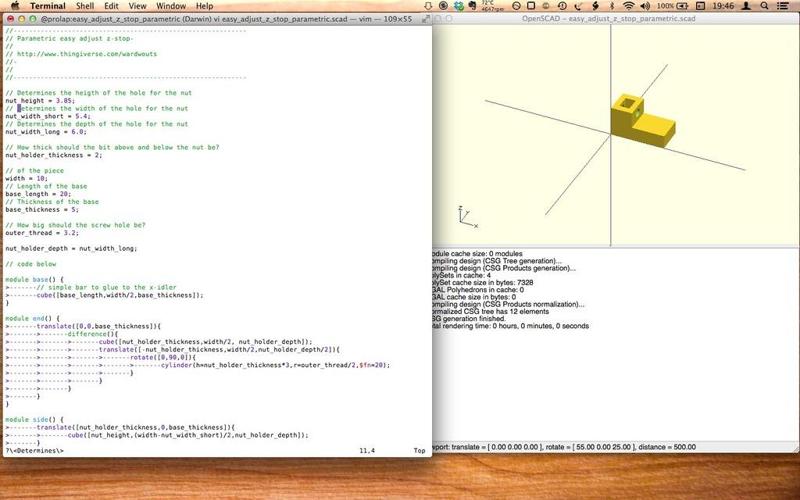The image size is (800, 500).
Task: Click the rounded square menu bar icon
Action: click(x=531, y=6)
